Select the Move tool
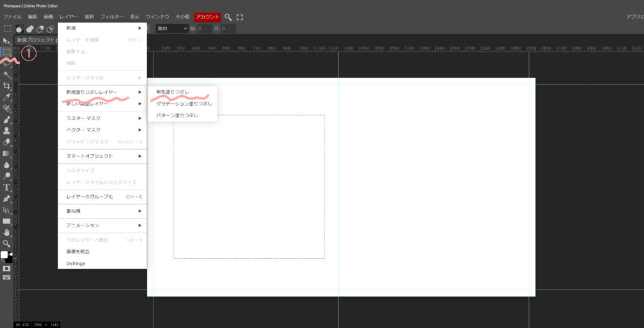Image resolution: width=644 pixels, height=328 pixels. pyautogui.click(x=7, y=40)
